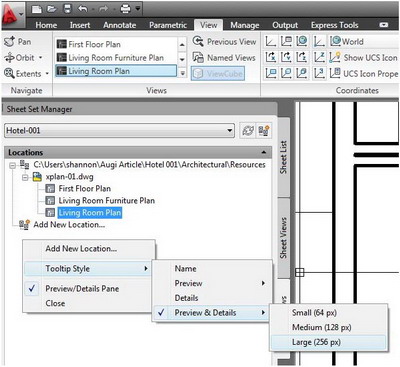This screenshot has width=400, height=367.
Task: Open UCS Icon Properties
Action: click(364, 73)
